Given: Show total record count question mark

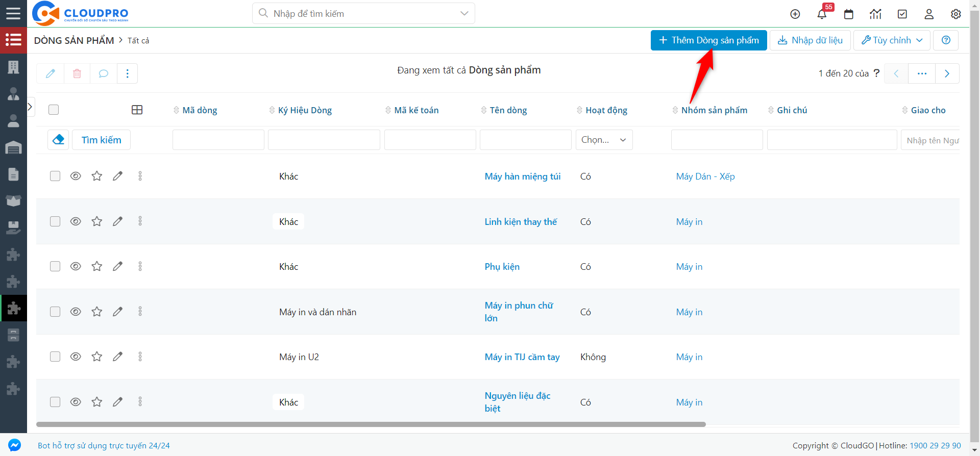Looking at the screenshot, I should pyautogui.click(x=876, y=73).
